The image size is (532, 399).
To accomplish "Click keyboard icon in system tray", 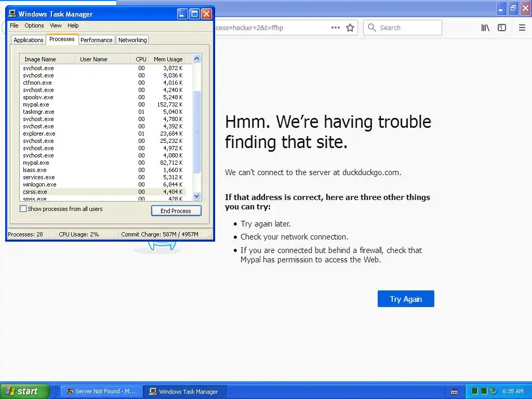I will point(454,392).
